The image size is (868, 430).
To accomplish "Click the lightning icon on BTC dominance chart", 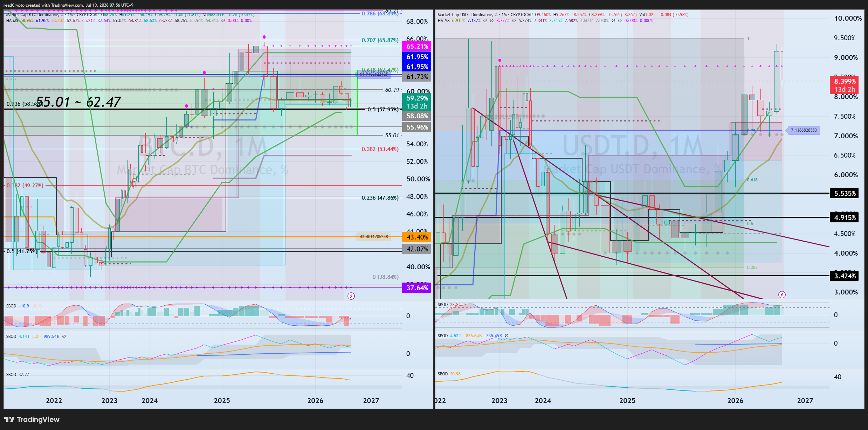I will click(x=351, y=296).
